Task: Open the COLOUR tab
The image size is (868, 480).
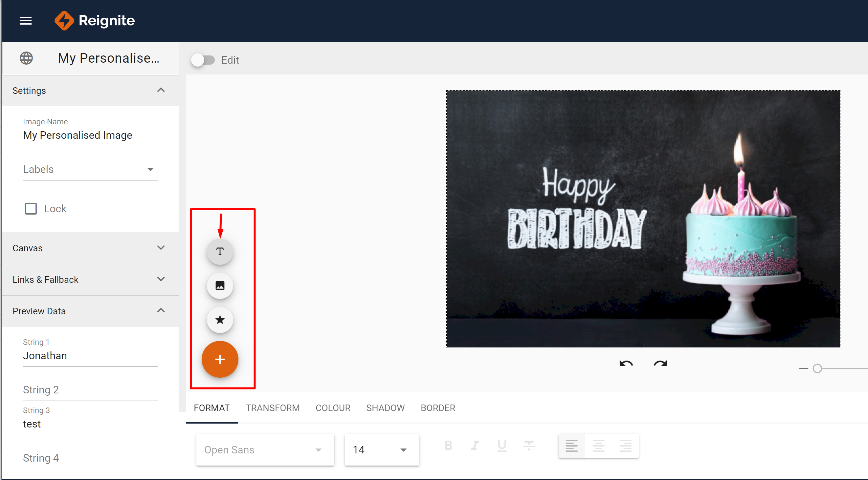Action: [333, 408]
